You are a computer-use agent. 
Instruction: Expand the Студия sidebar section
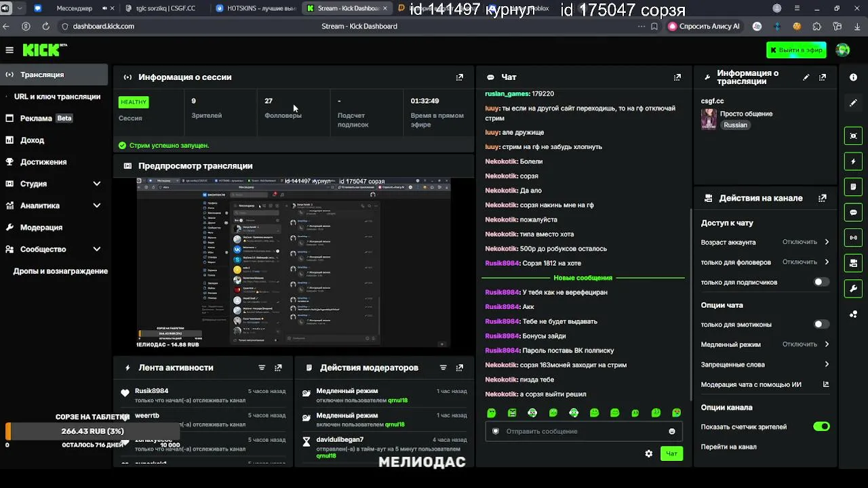97,184
